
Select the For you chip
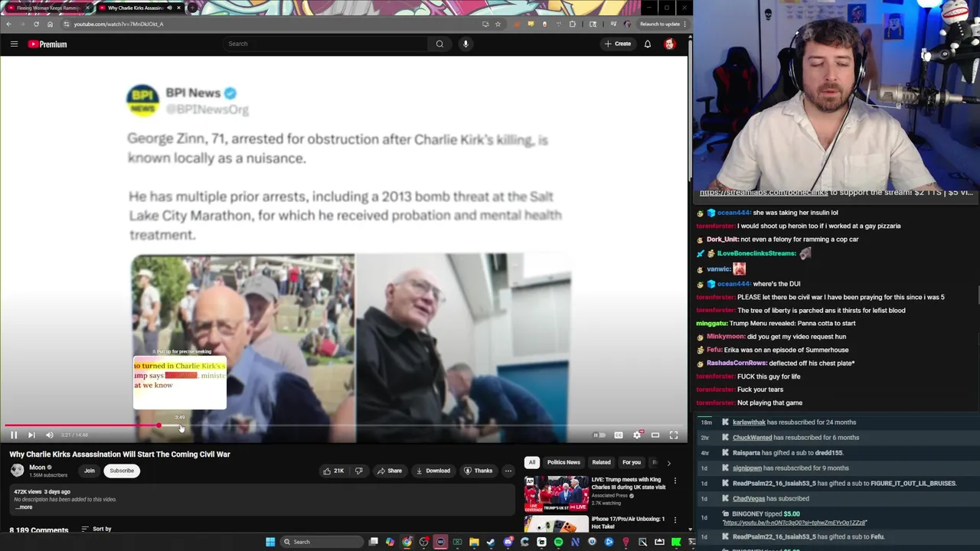click(x=632, y=462)
